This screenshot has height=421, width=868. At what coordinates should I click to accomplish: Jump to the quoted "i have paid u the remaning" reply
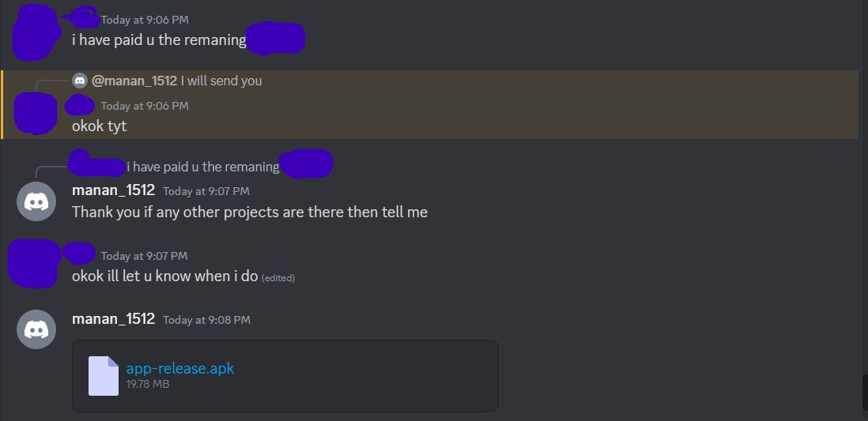coord(202,167)
